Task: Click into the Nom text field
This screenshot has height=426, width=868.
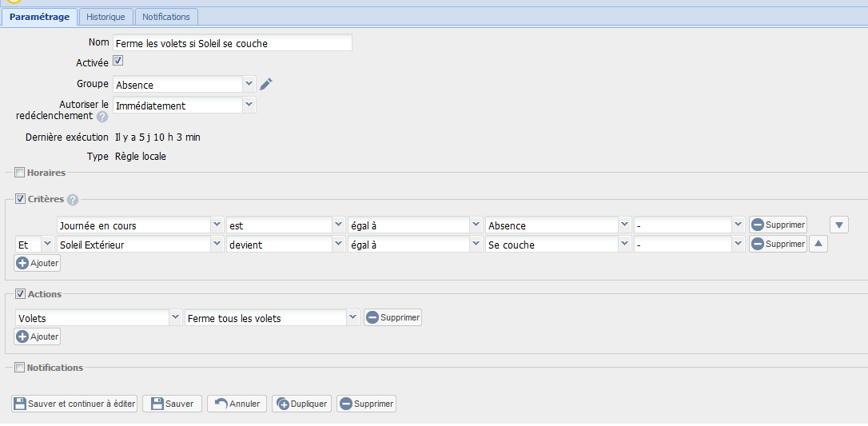Action: (x=232, y=43)
